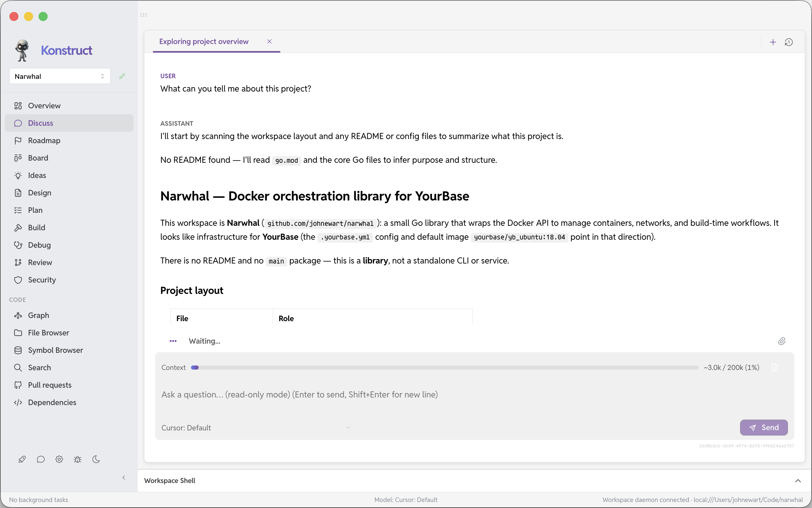Click the Send button

click(764, 428)
